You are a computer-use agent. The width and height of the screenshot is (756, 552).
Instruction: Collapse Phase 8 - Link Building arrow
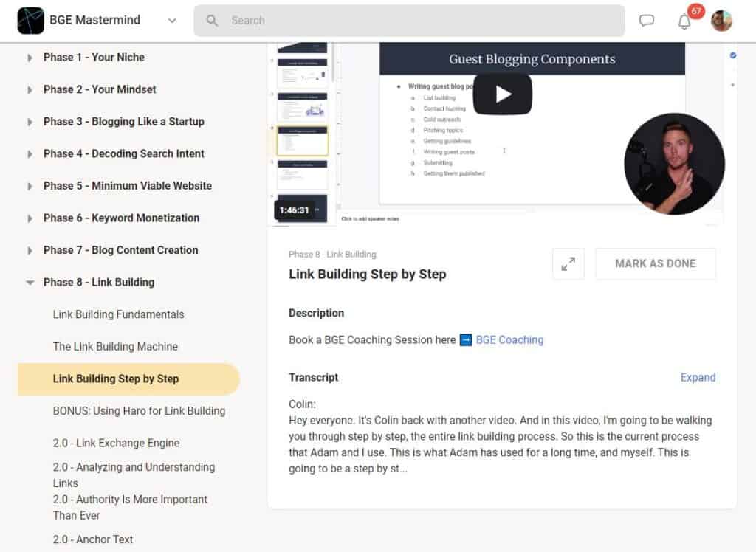30,283
